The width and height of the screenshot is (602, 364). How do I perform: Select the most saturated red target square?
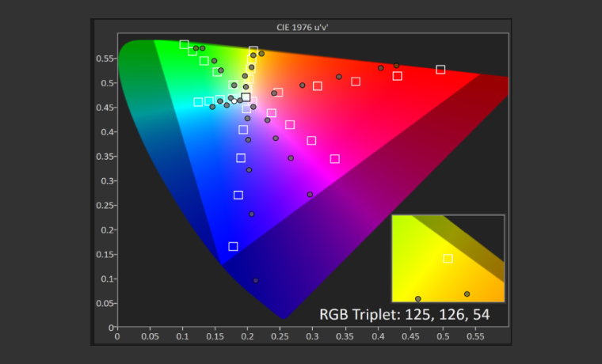coord(440,70)
